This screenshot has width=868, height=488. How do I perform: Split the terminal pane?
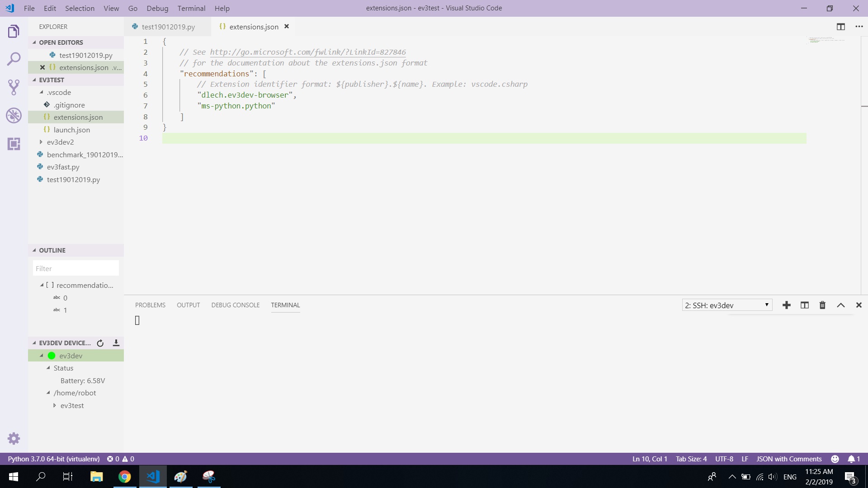click(x=804, y=305)
